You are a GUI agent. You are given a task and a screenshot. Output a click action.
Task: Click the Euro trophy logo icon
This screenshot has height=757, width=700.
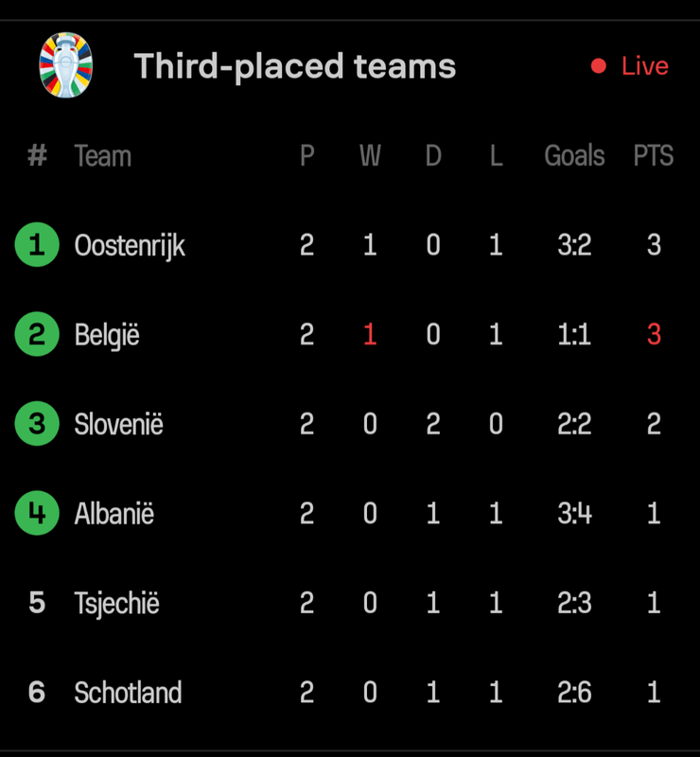tap(66, 64)
